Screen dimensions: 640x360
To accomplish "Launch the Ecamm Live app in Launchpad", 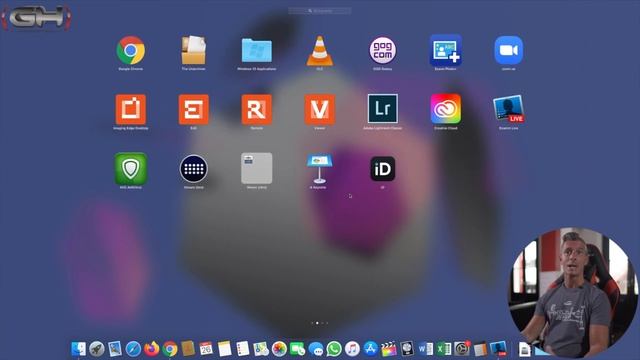I will [x=508, y=109].
